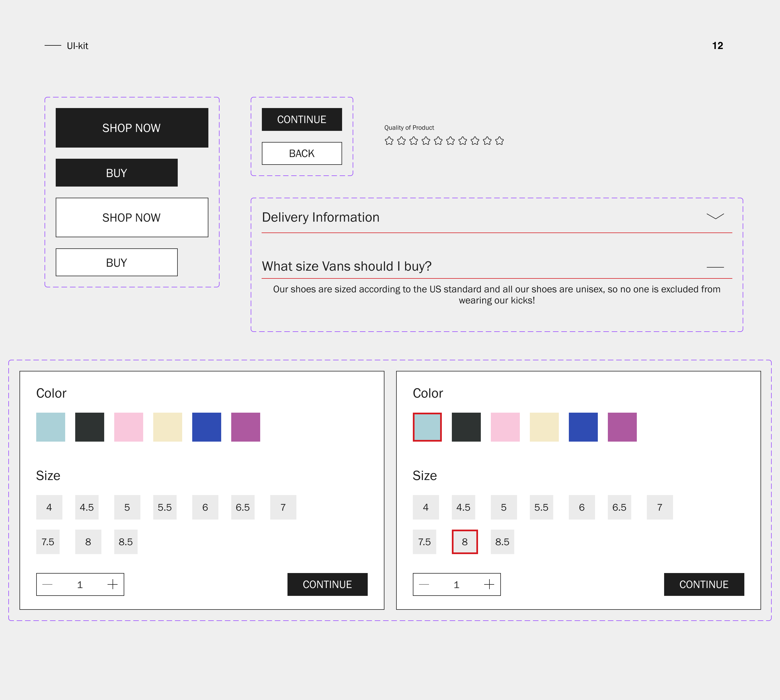780x700 pixels.
Task: Choose the highlighted light blue swatch in the right panel
Action: tap(427, 427)
